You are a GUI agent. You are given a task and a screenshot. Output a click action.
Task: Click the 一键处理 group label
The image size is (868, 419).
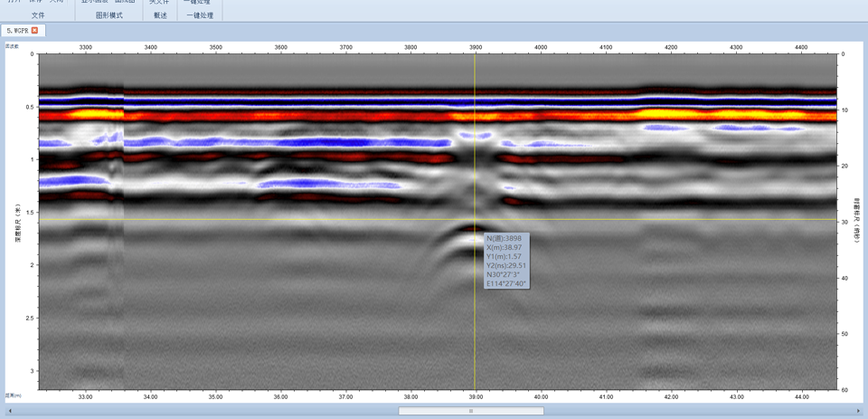click(x=200, y=15)
